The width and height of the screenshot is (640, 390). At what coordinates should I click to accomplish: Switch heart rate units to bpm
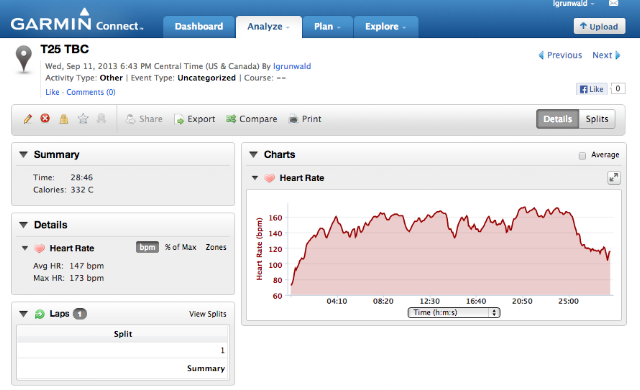(x=147, y=247)
